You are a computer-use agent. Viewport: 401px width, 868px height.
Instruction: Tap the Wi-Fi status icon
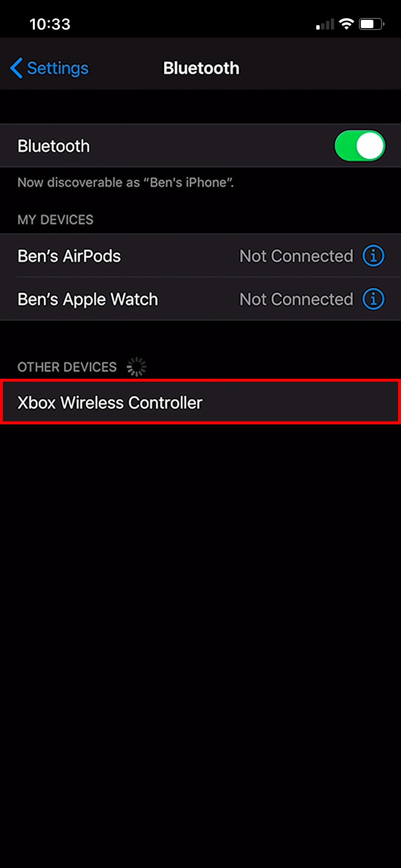pyautogui.click(x=346, y=24)
